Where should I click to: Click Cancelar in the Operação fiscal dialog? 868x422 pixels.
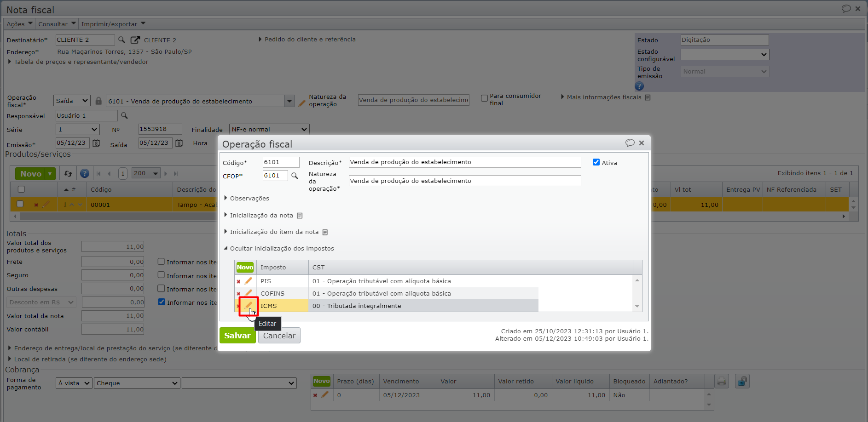[279, 336]
